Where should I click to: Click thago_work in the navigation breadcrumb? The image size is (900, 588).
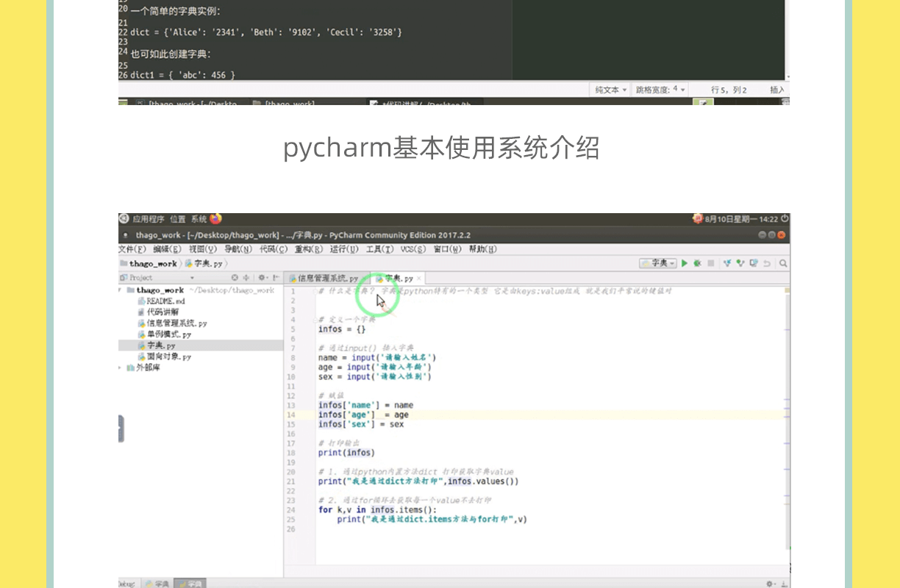tap(149, 263)
